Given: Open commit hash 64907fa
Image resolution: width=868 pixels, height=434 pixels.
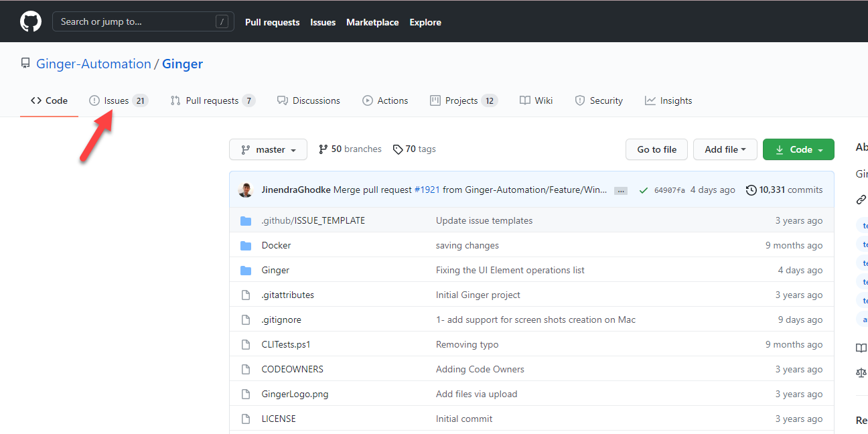Looking at the screenshot, I should coord(670,190).
